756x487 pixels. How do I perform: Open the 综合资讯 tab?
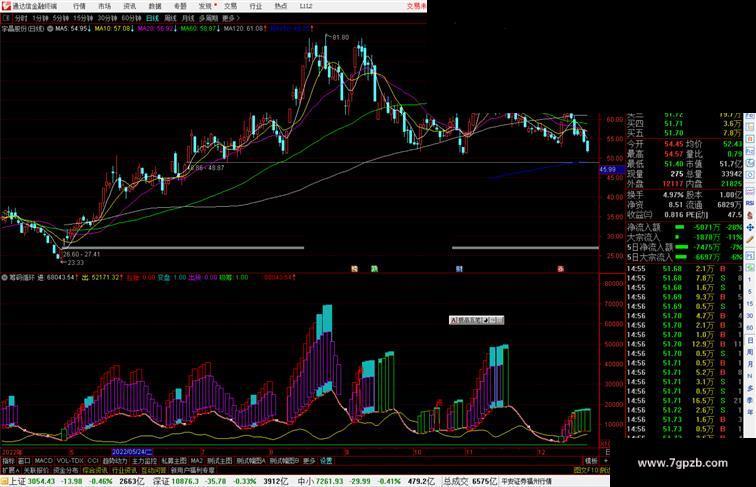(95, 470)
